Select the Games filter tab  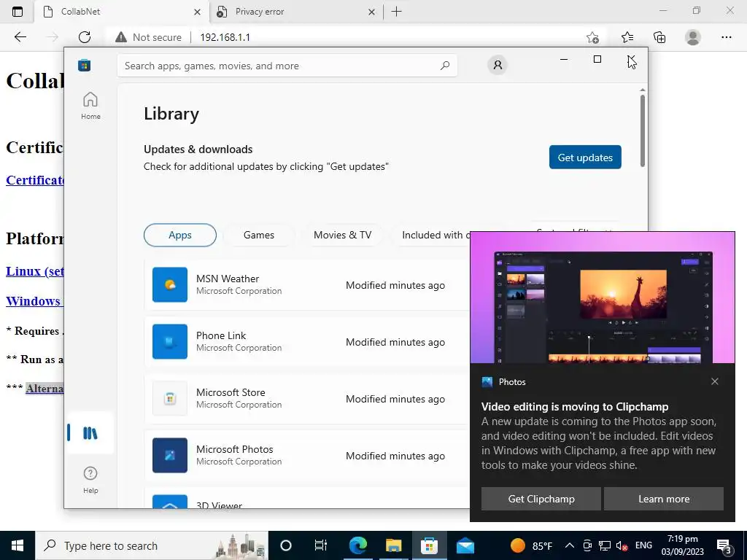click(259, 235)
